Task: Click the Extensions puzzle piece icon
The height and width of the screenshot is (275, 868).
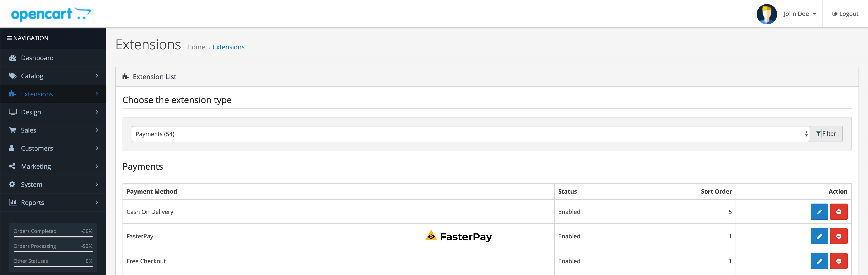Action: click(x=12, y=94)
